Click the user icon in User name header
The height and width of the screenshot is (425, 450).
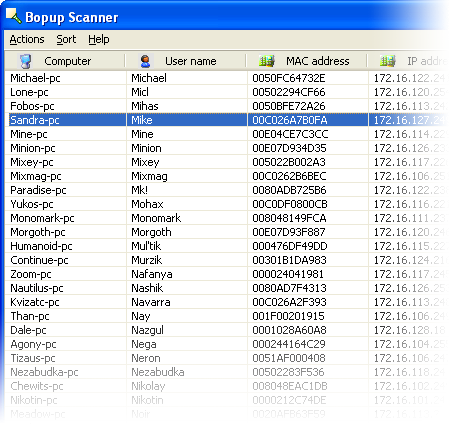[145, 61]
